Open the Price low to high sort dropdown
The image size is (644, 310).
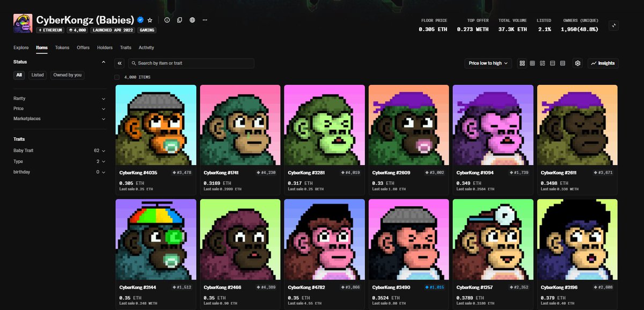tap(488, 63)
